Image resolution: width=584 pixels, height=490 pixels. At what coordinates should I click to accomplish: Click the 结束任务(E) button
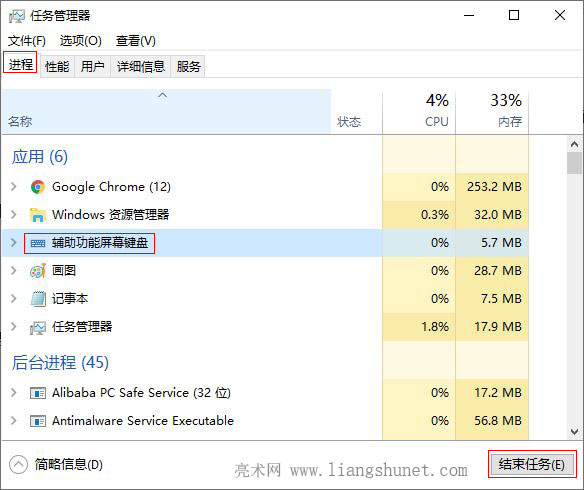point(532,464)
